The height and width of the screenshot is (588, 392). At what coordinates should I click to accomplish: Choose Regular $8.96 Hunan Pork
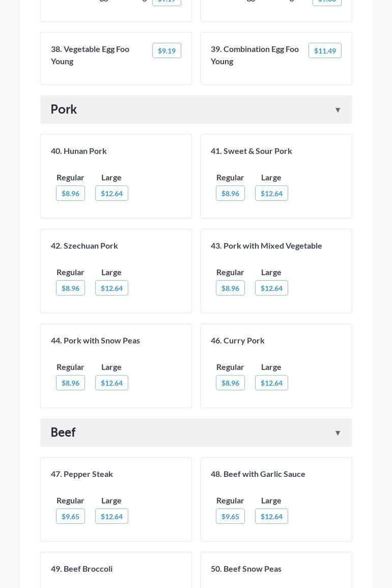click(x=70, y=194)
